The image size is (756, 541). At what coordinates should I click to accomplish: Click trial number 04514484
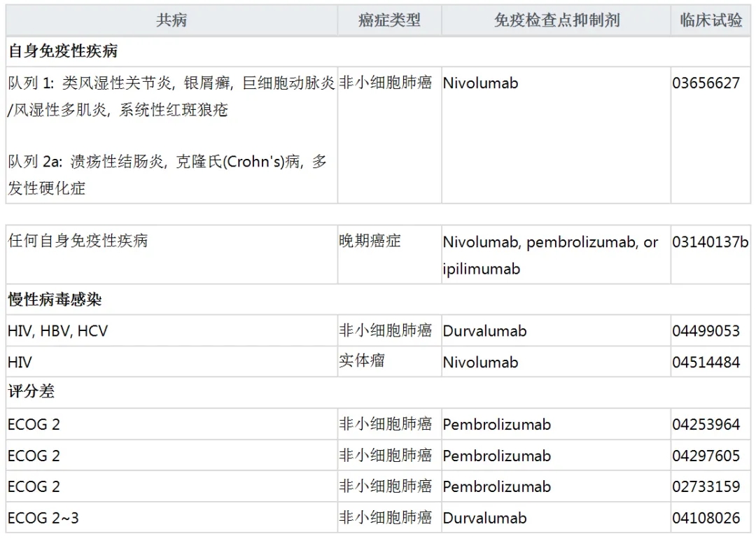coord(706,363)
